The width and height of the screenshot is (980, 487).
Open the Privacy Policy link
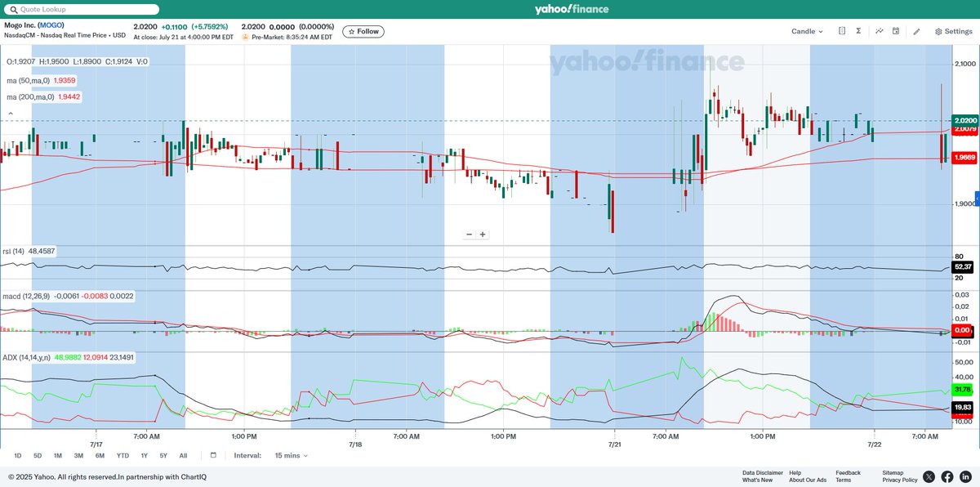click(899, 480)
